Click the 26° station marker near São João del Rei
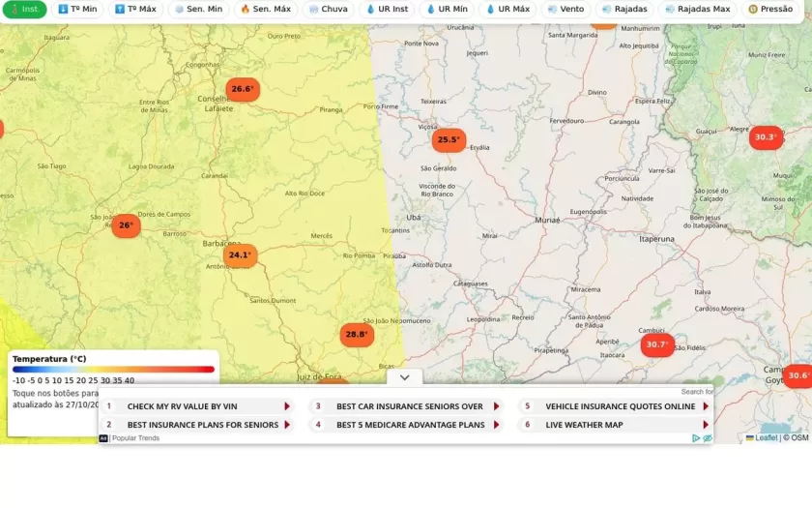Image resolution: width=812 pixels, height=508 pixels. (126, 225)
